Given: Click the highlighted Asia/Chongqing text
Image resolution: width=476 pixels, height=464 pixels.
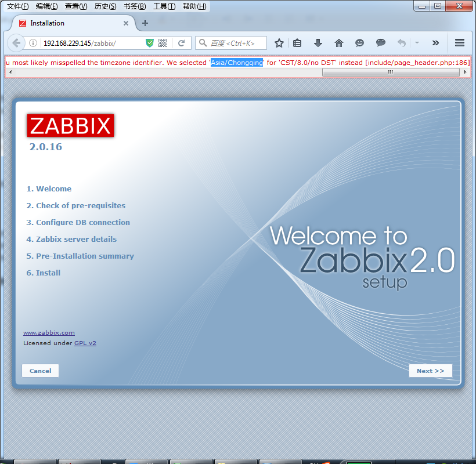Looking at the screenshot, I should click(x=237, y=63).
